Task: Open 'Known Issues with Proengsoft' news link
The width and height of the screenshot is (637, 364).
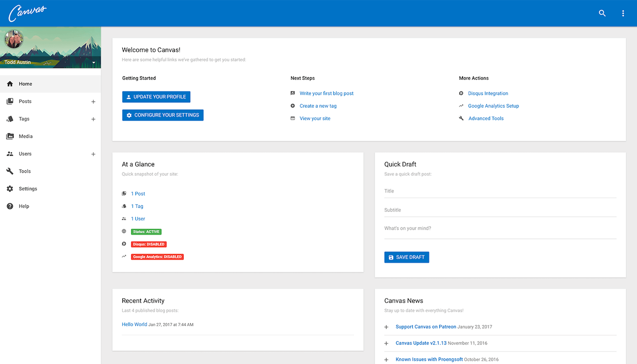Action: 429,359
